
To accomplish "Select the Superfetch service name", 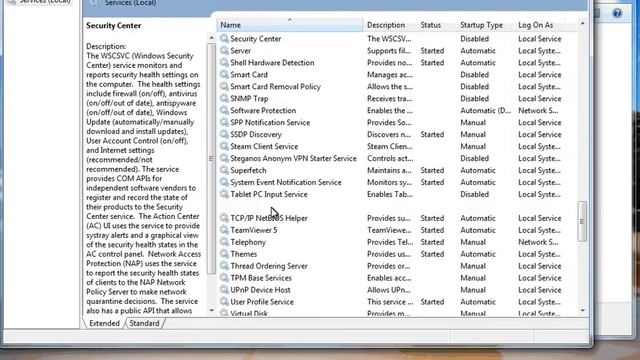I will (x=248, y=170).
